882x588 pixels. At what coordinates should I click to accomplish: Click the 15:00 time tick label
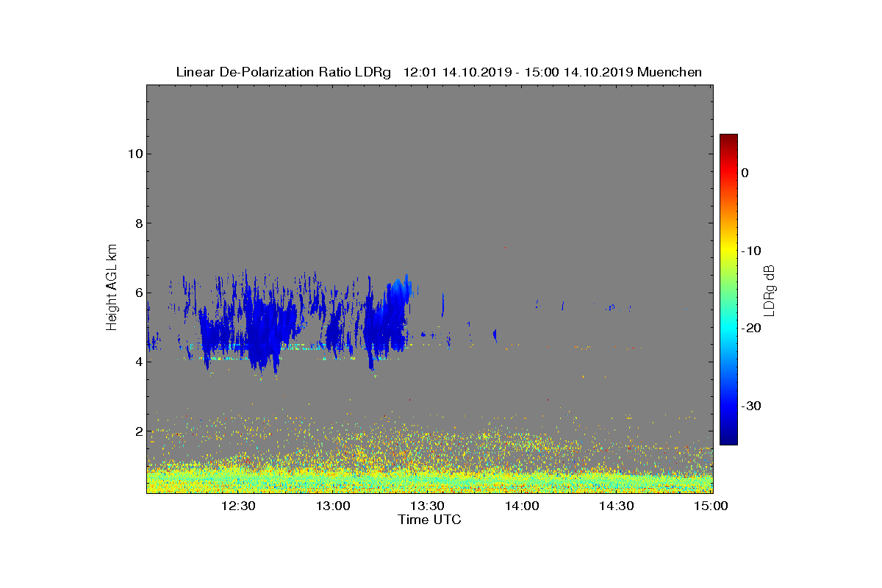click(x=711, y=506)
